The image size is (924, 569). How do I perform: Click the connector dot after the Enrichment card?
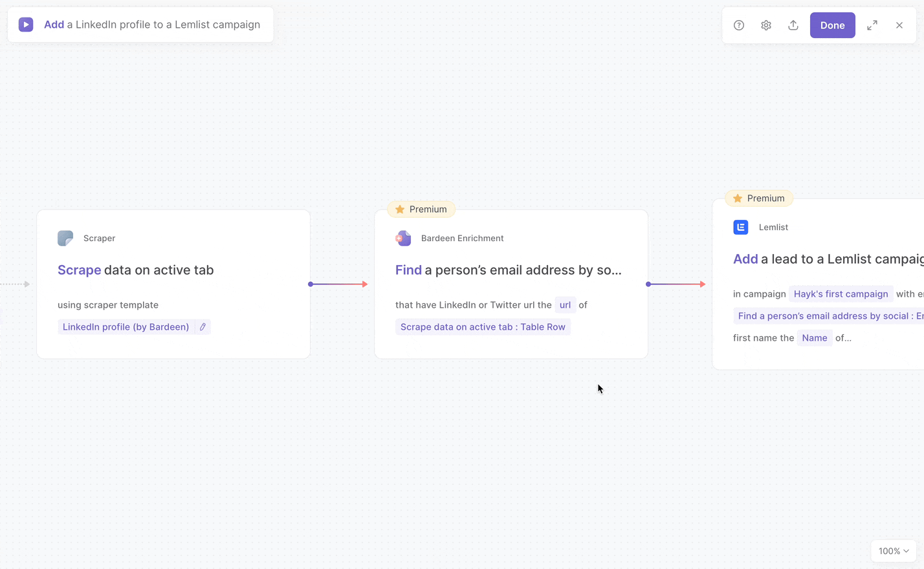tap(648, 284)
